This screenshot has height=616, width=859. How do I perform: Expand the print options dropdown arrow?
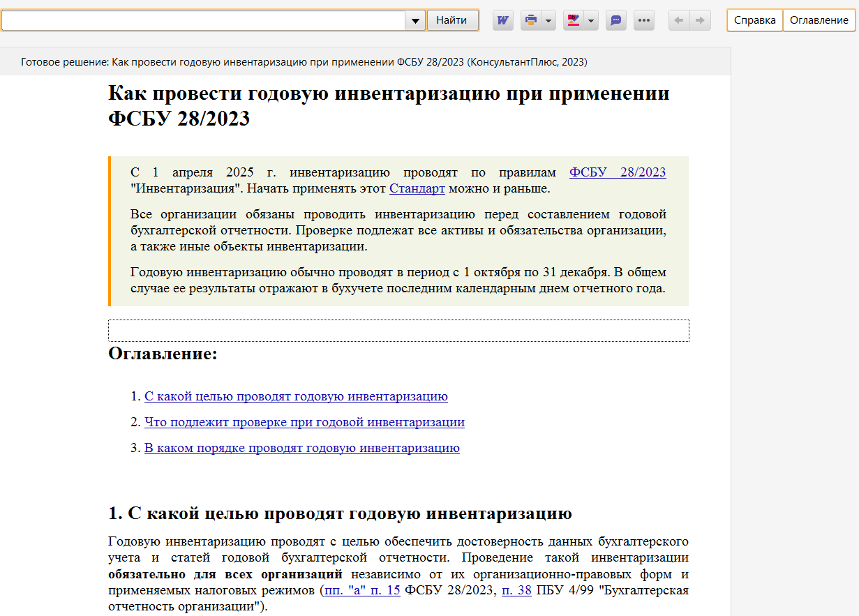(548, 20)
